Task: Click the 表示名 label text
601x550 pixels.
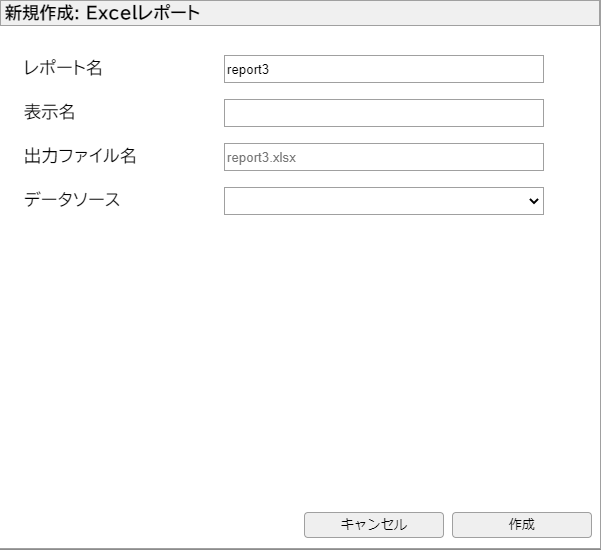Action: [50, 112]
